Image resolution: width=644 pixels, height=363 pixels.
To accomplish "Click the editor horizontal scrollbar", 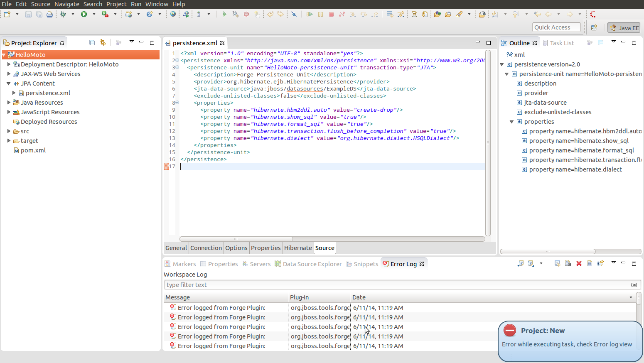I will pyautogui.click(x=236, y=239).
